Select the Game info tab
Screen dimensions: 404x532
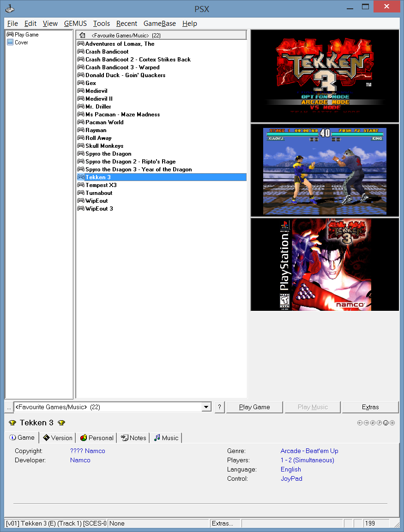pos(22,437)
